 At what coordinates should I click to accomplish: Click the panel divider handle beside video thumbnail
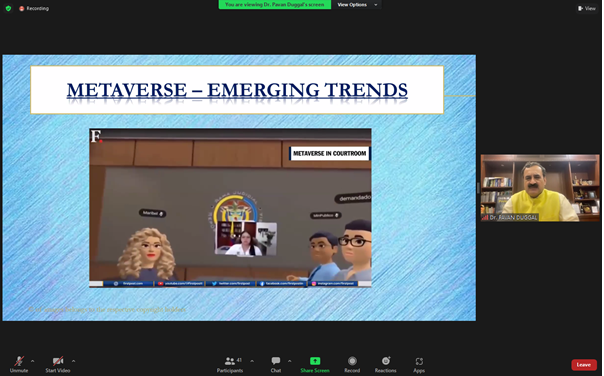(478, 188)
